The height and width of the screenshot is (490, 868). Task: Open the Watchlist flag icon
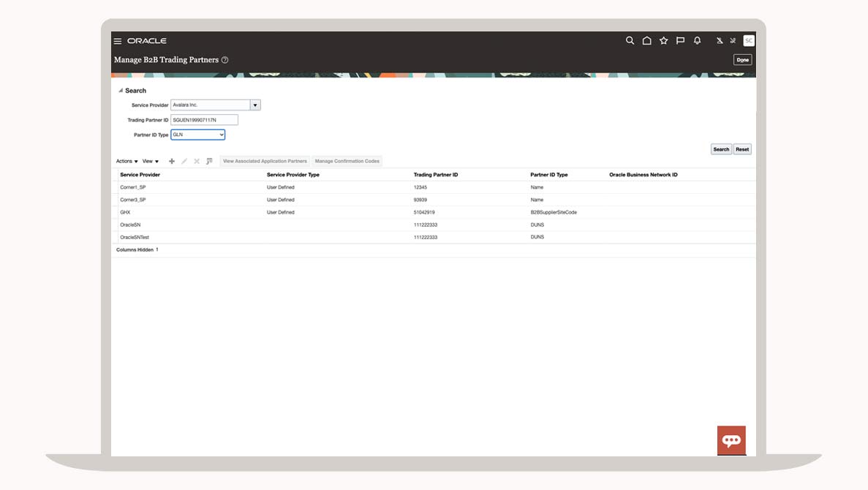(680, 40)
